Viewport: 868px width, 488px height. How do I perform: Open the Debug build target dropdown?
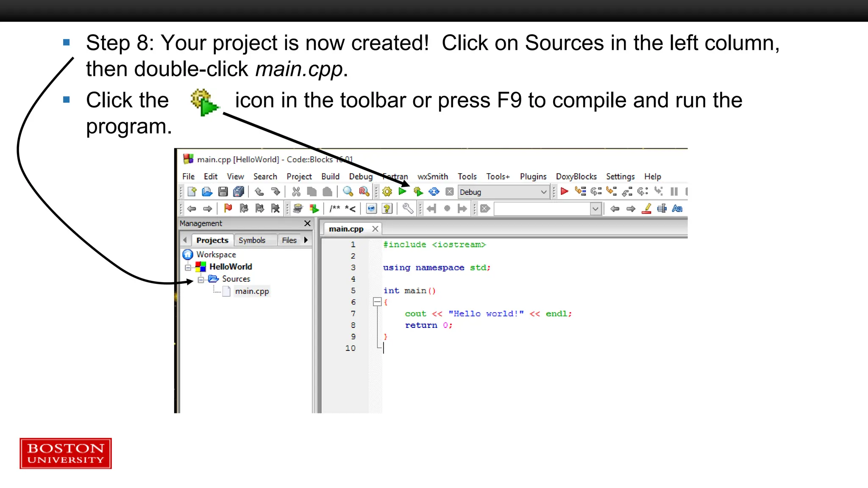[544, 192]
